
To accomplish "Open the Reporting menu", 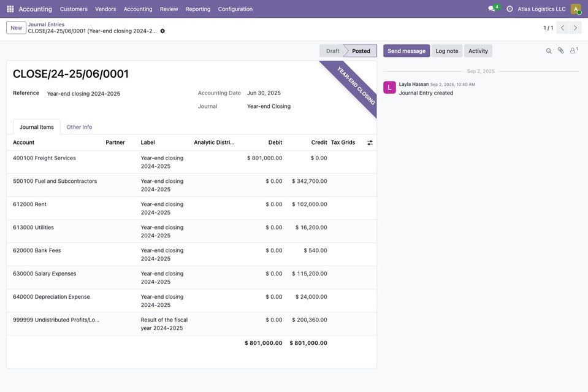I will pyautogui.click(x=198, y=9).
